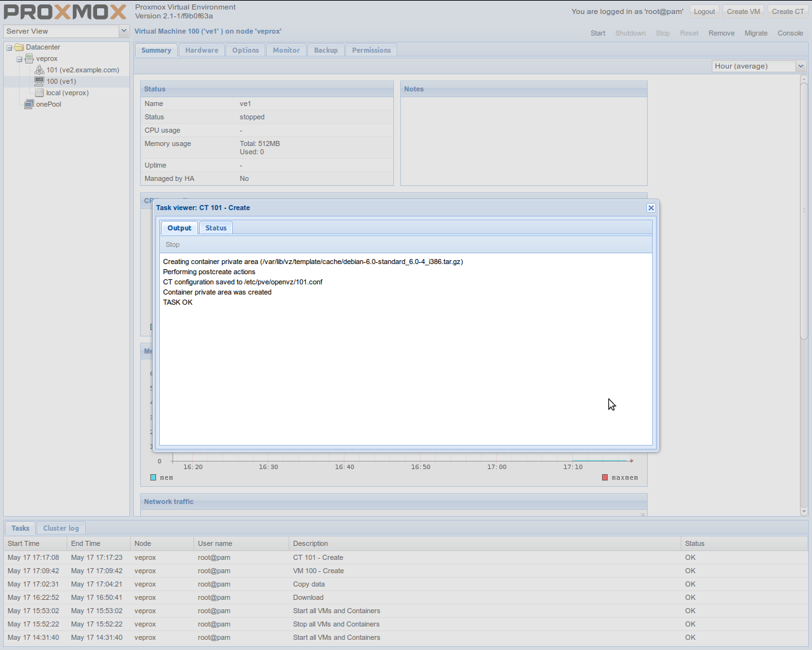812x650 pixels.
Task: Change the Hour (average) graph dropdown
Action: coord(800,65)
